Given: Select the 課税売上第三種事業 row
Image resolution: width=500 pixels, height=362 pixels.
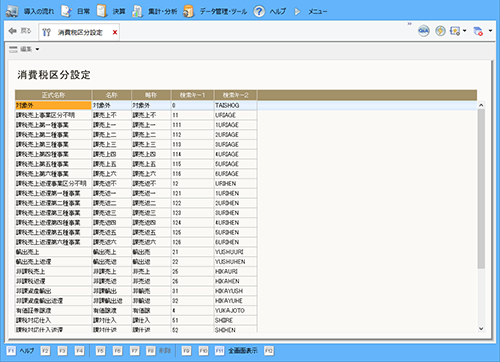Looking at the screenshot, I should pos(136,144).
